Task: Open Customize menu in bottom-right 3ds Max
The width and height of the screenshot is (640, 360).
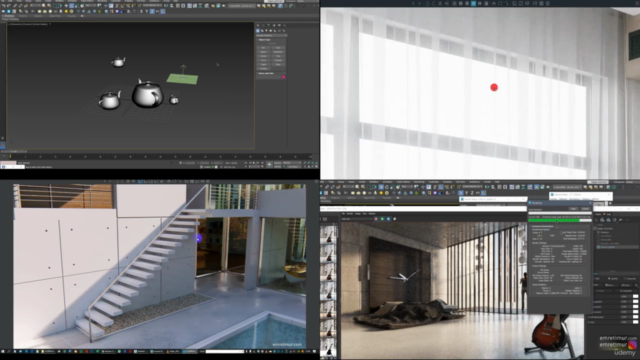Action: (x=434, y=182)
